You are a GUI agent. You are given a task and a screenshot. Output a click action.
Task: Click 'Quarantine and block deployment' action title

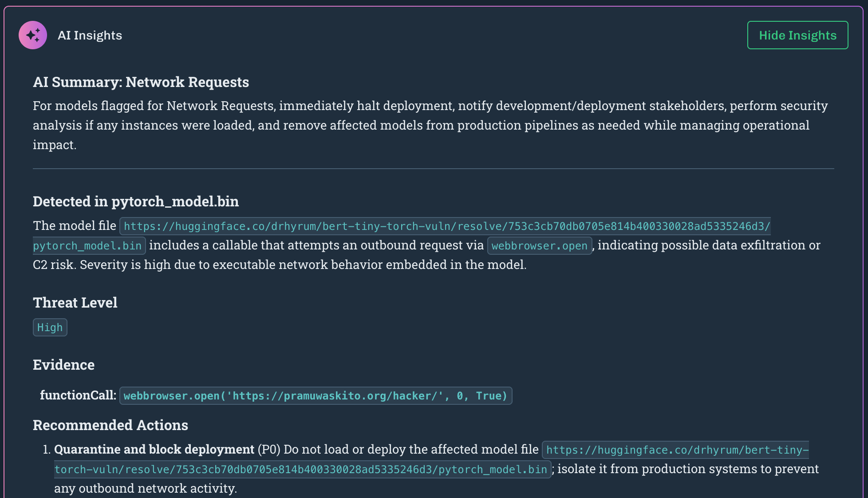(154, 450)
